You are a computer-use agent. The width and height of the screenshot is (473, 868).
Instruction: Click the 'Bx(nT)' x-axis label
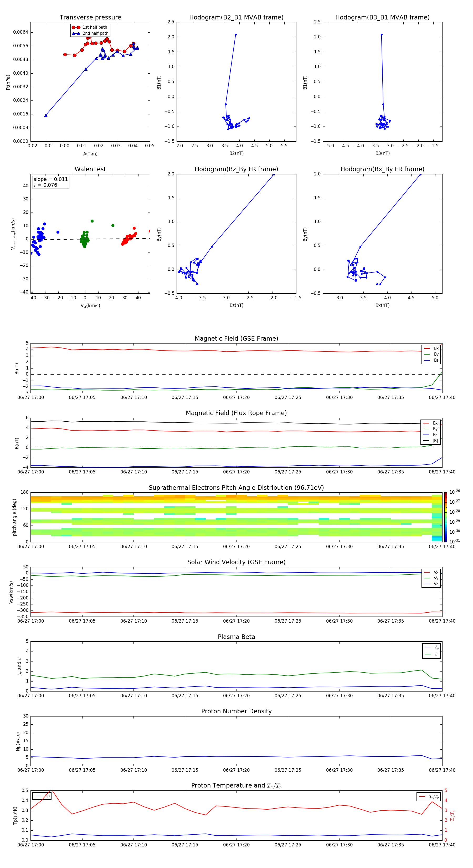tap(382, 305)
